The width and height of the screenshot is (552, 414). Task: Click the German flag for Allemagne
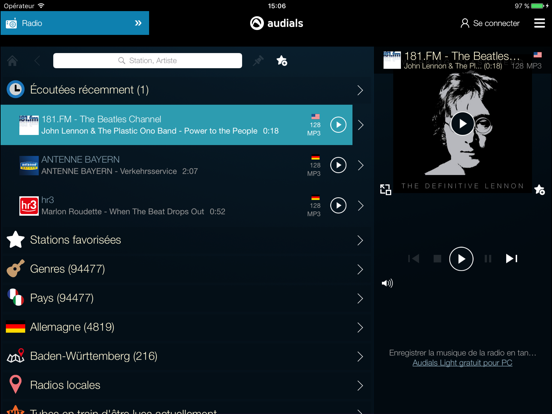[15, 327]
